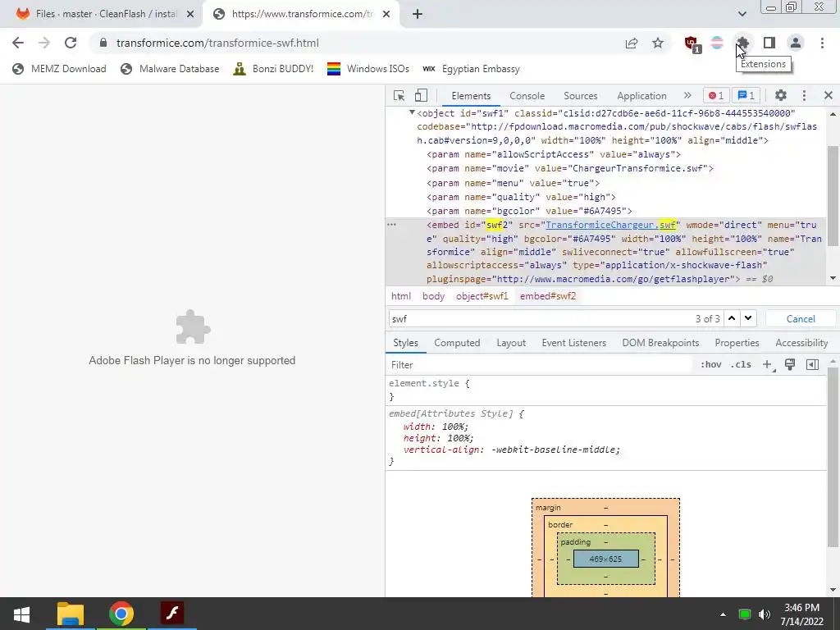Viewport: 840px width, 630px height.
Task: Toggle the browser side panel icon
Action: 769,43
